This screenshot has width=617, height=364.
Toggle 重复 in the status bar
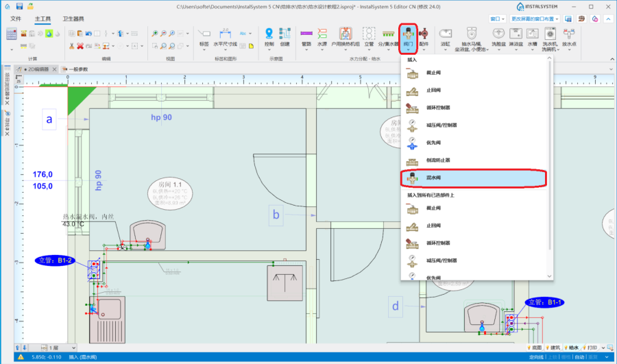tap(592, 357)
